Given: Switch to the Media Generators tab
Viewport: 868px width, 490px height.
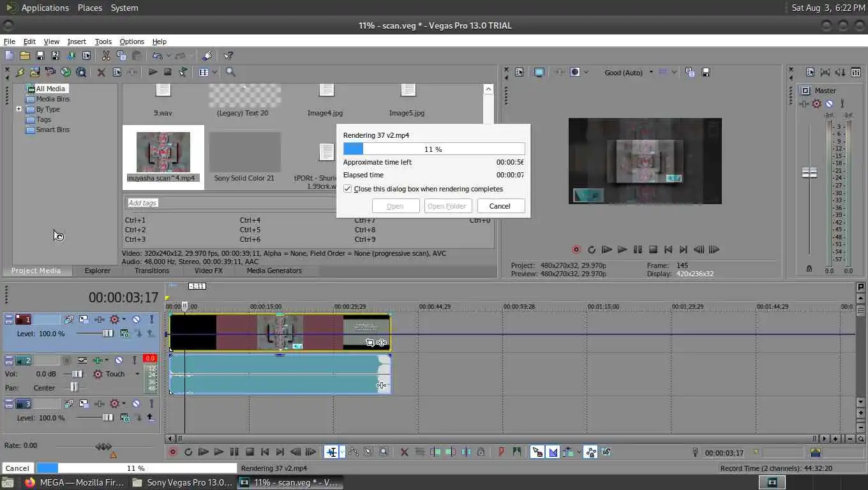Looking at the screenshot, I should pos(274,271).
